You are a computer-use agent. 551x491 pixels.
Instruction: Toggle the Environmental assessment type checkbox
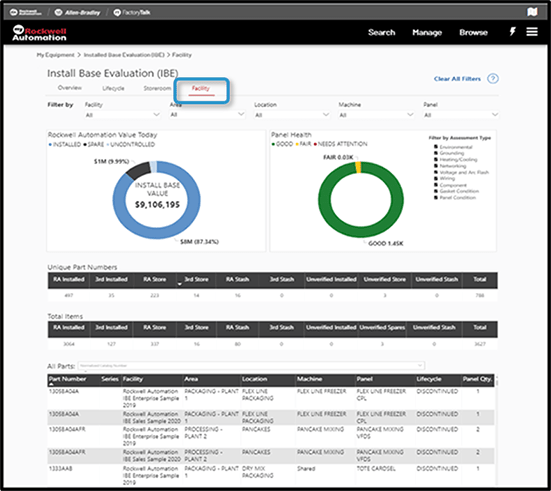(436, 147)
